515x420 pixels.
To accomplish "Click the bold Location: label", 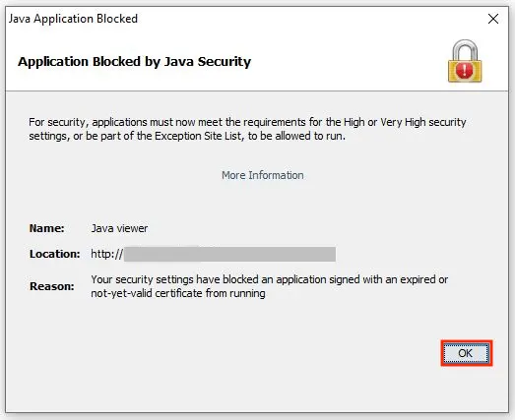I will [54, 254].
